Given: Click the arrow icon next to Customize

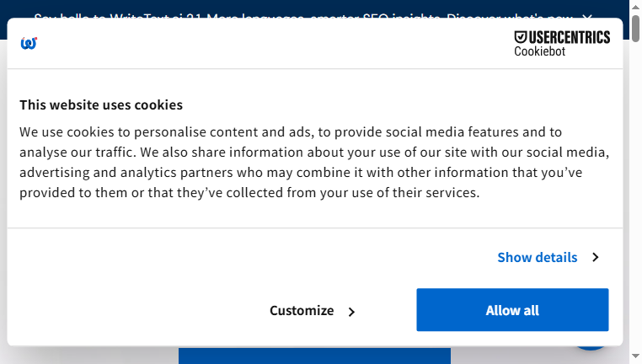Looking at the screenshot, I should 351,312.
